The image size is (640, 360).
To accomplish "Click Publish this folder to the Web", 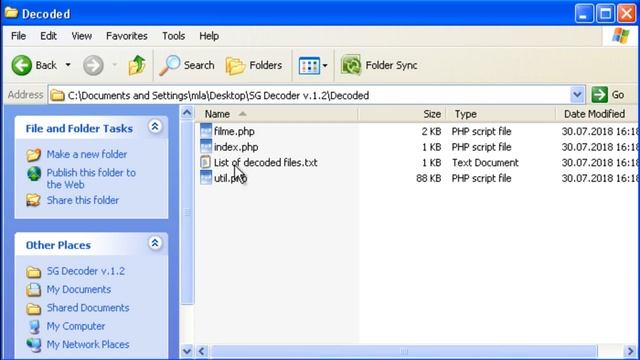I will pos(91,178).
